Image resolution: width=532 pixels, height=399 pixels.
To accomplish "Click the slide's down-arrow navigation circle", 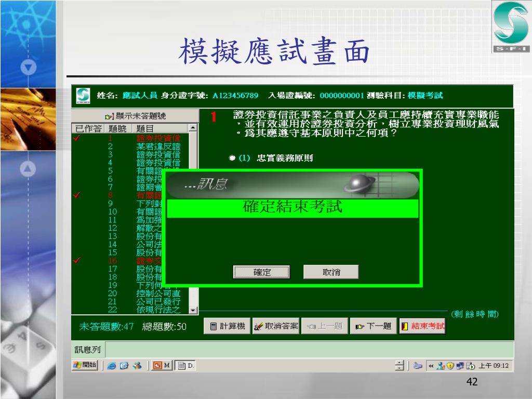I will 28,68.
